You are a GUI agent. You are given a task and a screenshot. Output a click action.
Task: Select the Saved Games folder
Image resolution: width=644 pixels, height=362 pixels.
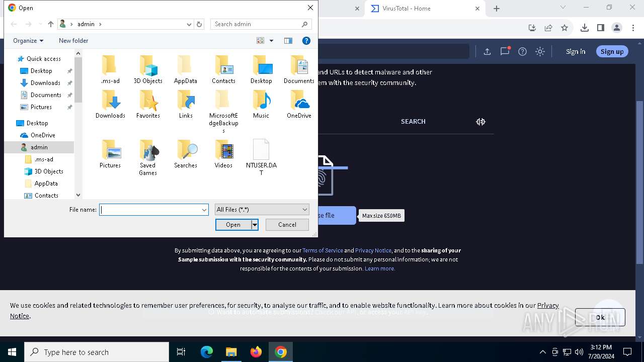pos(148,158)
